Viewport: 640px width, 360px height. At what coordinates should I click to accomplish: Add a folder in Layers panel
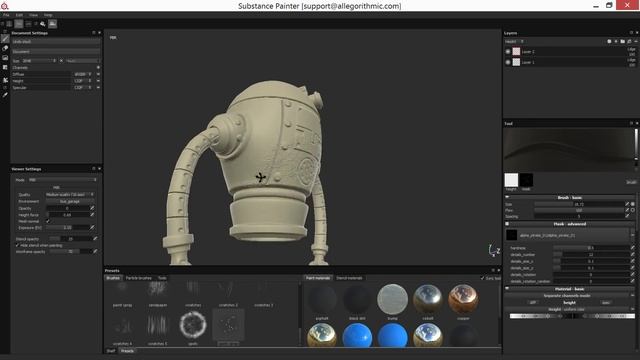(x=622, y=42)
